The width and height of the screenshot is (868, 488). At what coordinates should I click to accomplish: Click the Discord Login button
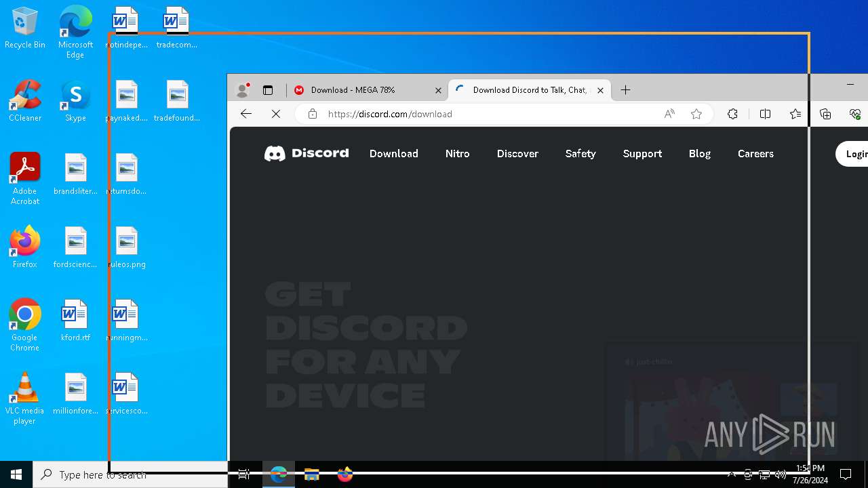tap(852, 154)
